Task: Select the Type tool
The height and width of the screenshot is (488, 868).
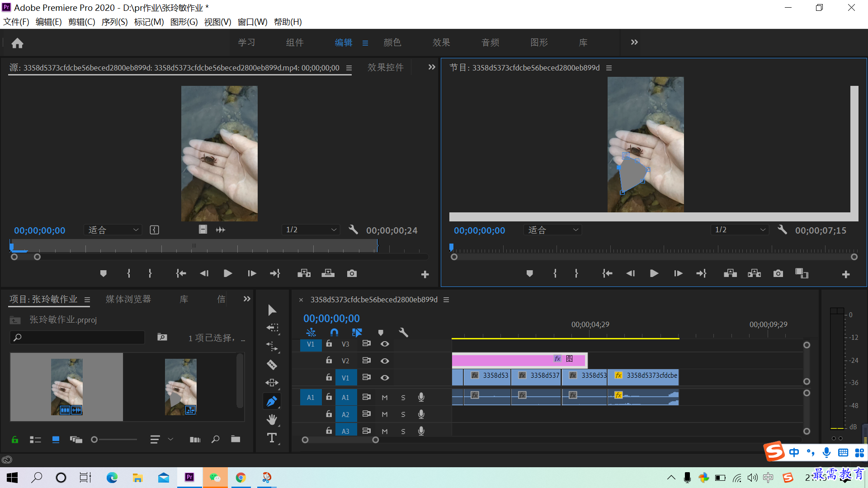Action: pos(272,438)
